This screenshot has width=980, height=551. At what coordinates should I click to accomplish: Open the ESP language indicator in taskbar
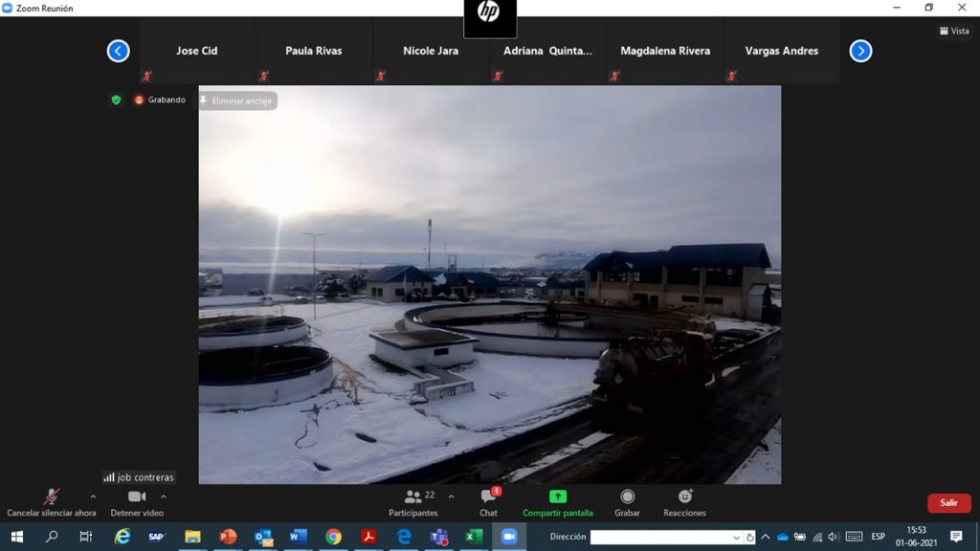pos(878,537)
